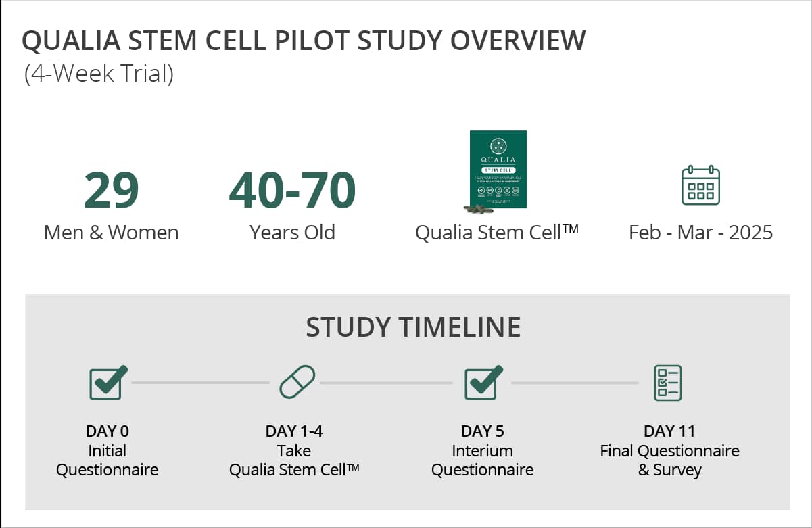Click the capsule pill icon on the timeline
The image size is (812, 528).
[x=297, y=383]
